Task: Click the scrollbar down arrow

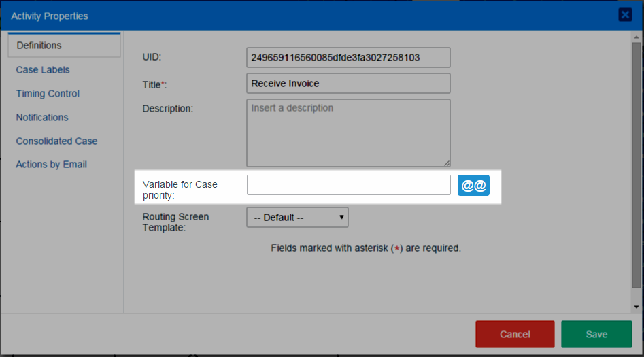Action: point(636,307)
